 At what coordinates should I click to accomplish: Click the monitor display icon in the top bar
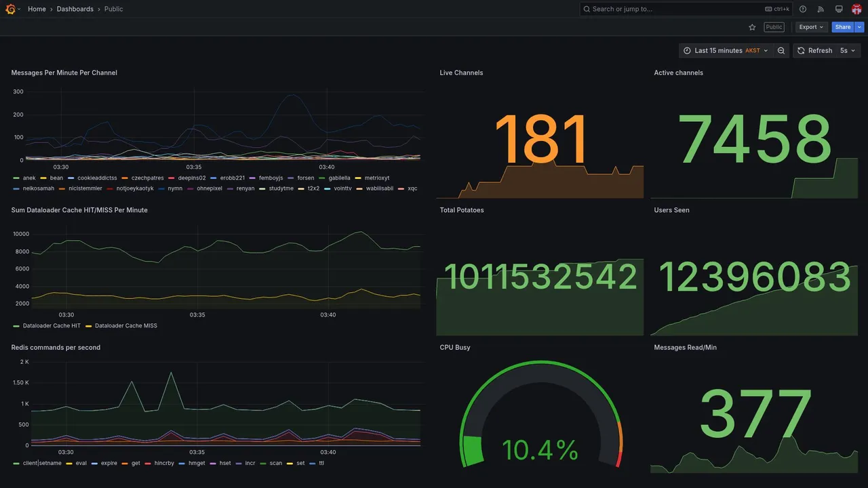click(x=839, y=9)
